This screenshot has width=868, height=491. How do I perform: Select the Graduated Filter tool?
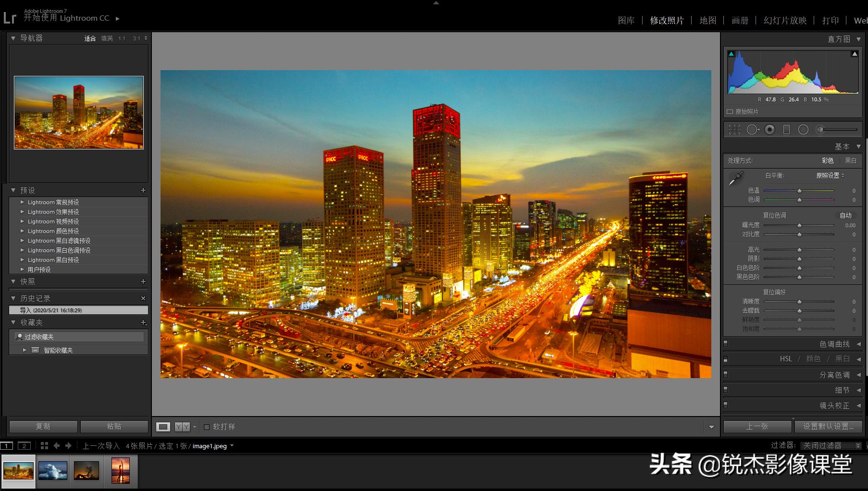tap(786, 129)
